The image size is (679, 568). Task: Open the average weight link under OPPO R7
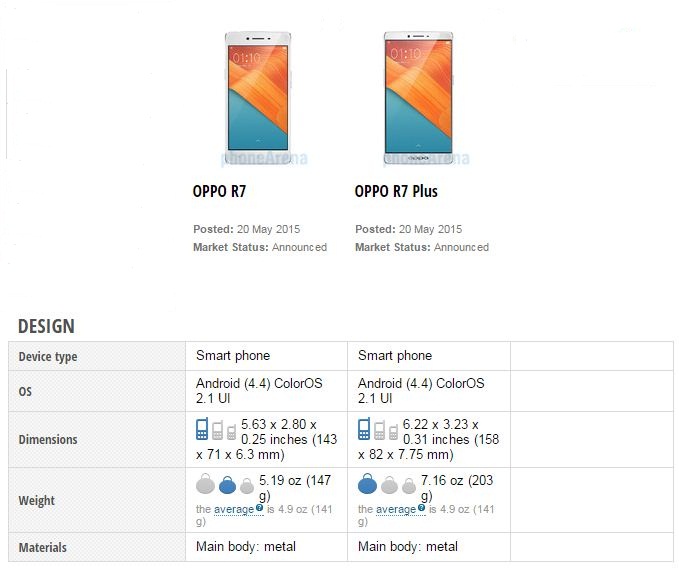[234, 510]
